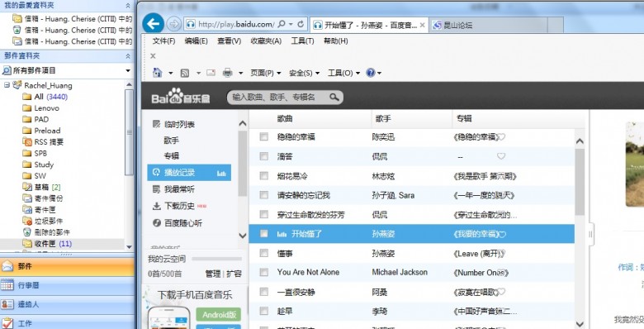Screen dimensions: 644x329
Task: Click the heart icon on the 稳稳的幸福 row
Action: pos(501,137)
